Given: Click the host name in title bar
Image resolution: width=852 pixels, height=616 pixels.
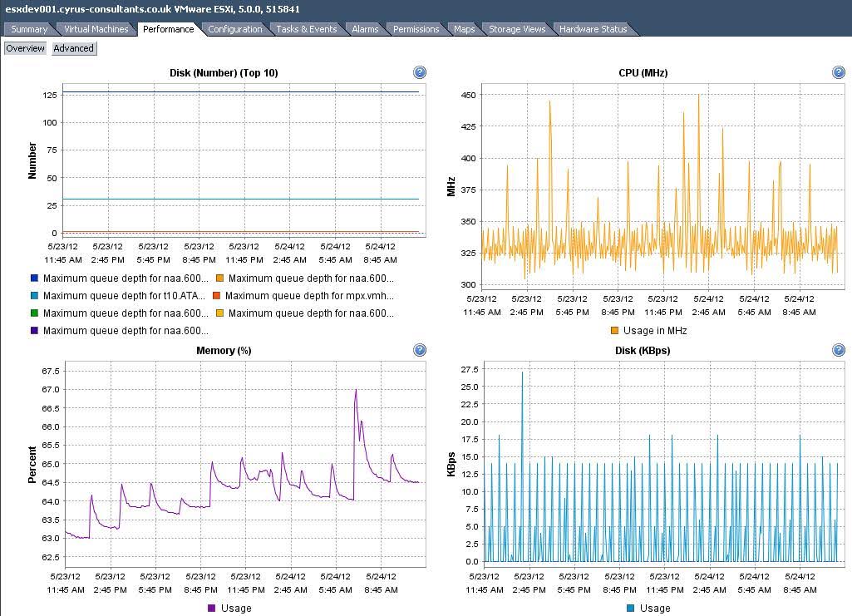Looking at the screenshot, I should click(x=90, y=8).
